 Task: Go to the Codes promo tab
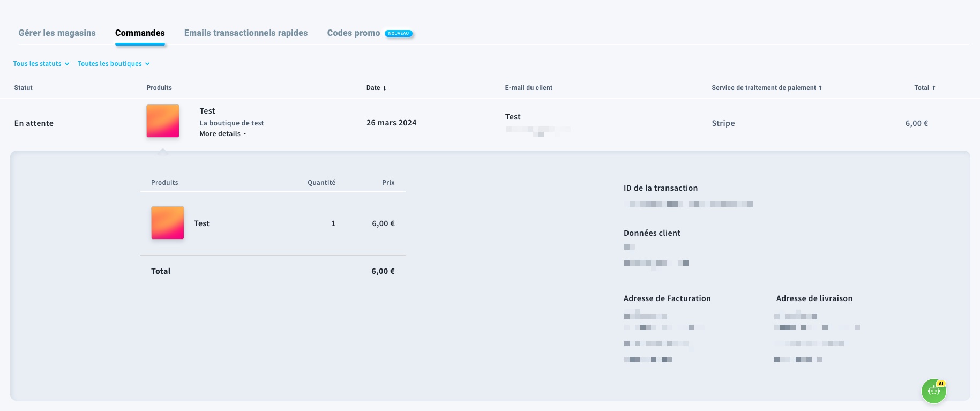[354, 33]
